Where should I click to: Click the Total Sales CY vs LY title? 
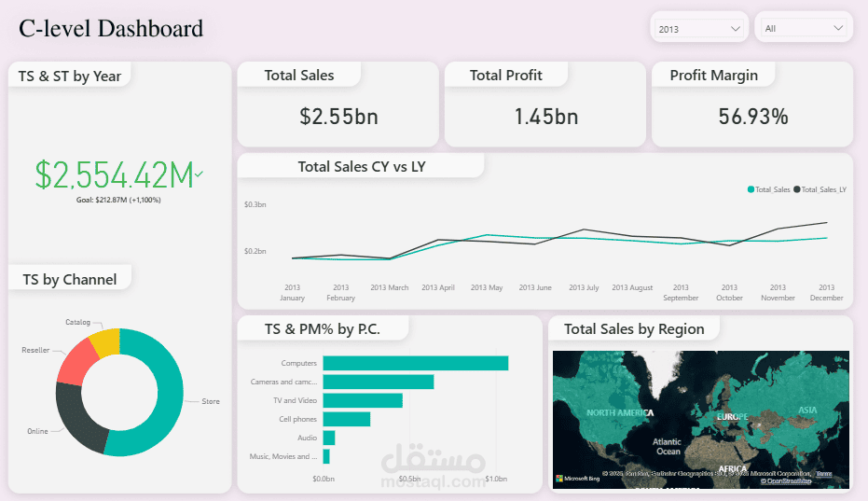(362, 167)
